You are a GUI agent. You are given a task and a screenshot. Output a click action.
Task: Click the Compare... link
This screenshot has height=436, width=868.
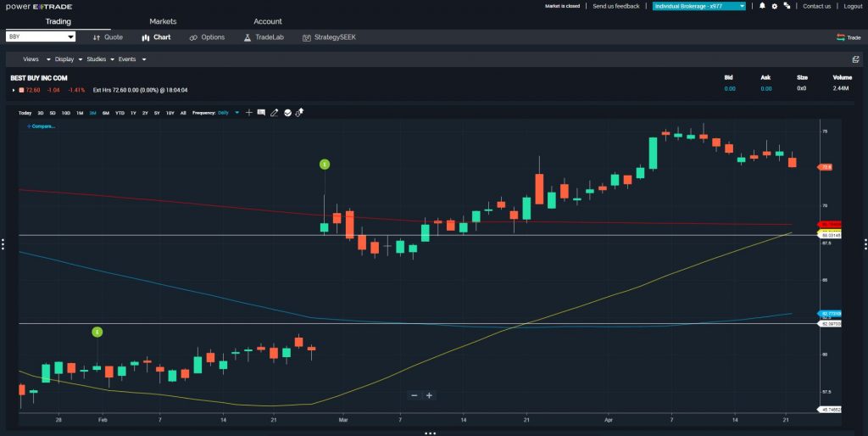point(41,126)
